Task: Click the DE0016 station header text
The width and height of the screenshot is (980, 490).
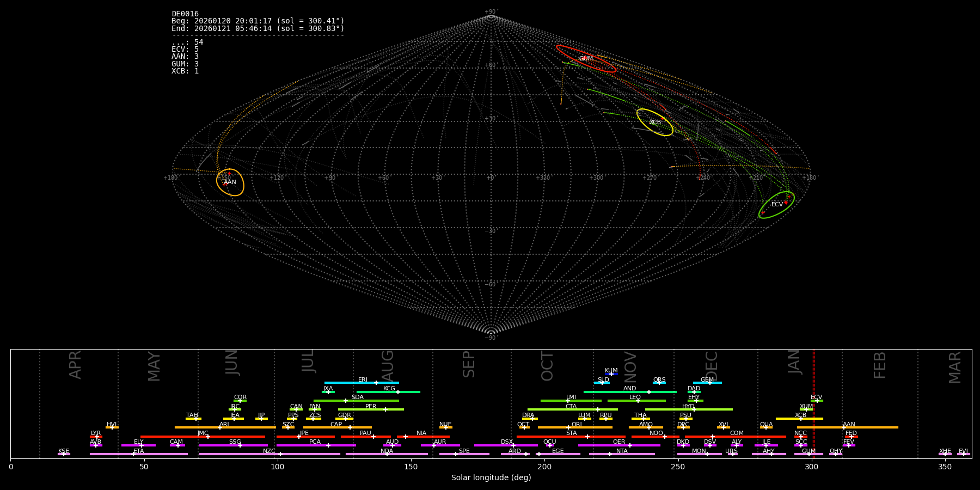Action: tap(185, 14)
